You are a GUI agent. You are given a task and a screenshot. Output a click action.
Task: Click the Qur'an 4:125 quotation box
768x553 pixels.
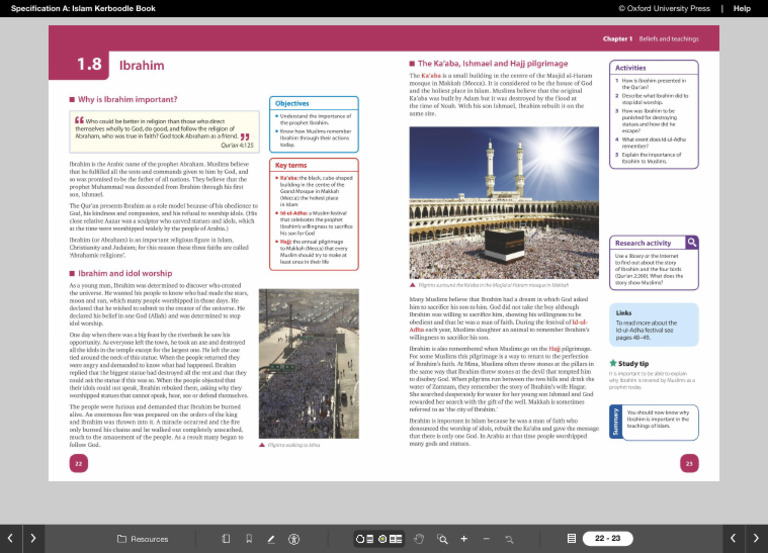click(x=164, y=131)
